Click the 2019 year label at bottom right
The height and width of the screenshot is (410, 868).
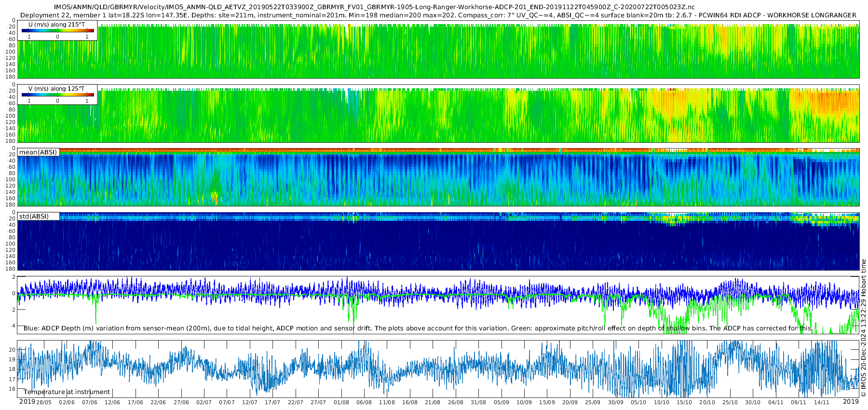coord(851,402)
